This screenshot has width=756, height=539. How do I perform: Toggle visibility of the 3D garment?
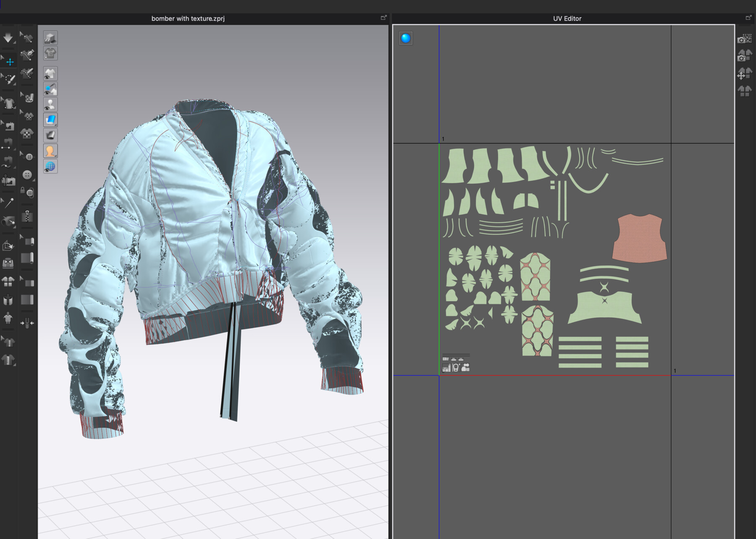(x=50, y=73)
